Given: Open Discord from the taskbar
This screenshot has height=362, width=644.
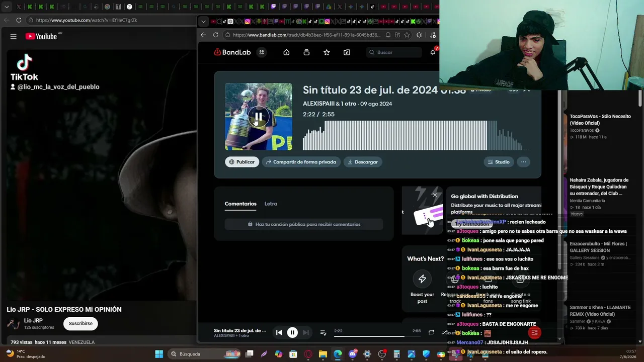Looking at the screenshot, I should click(353, 354).
